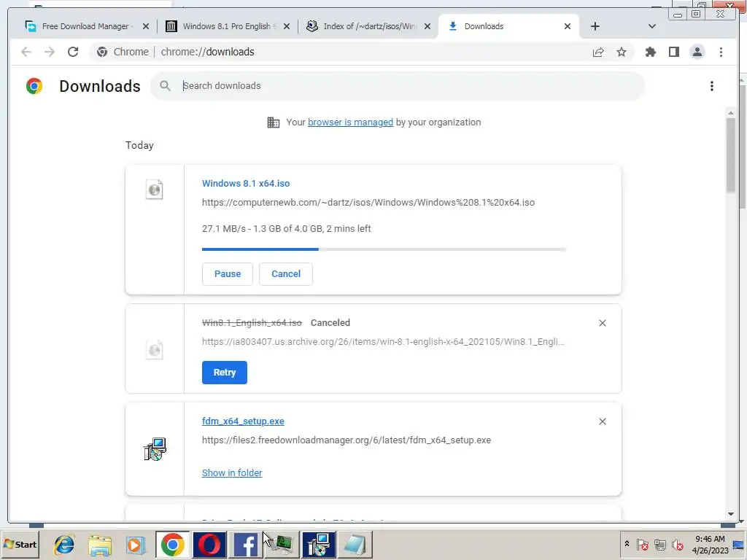Open the profile avatar menu
747x560 pixels.
[697, 52]
